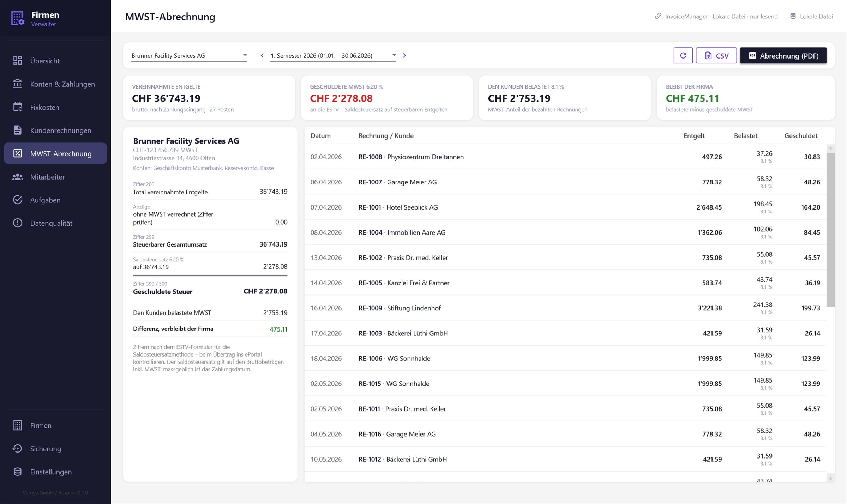Generate Abrechnung (PDF)
Viewport: 847px width, 504px height.
783,55
